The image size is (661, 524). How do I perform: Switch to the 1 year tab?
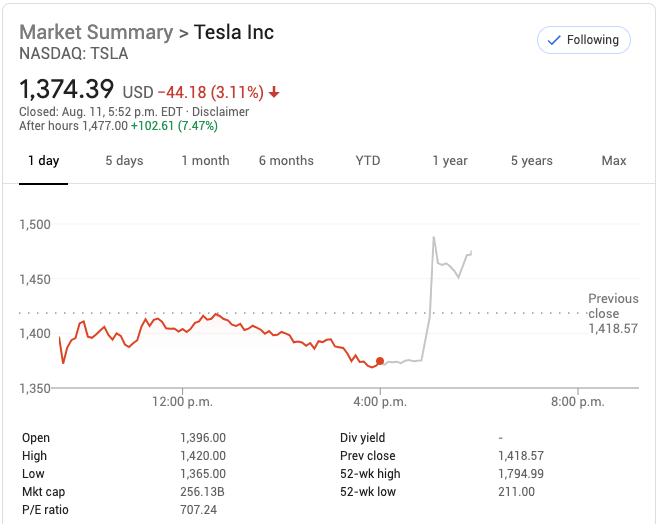(450, 161)
